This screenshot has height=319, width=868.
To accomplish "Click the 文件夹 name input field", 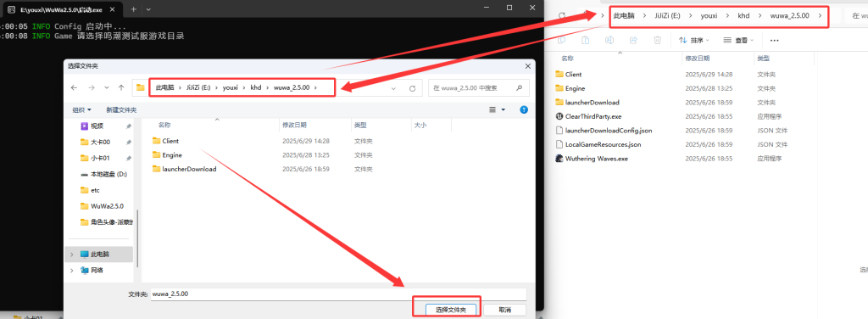I will (x=338, y=294).
